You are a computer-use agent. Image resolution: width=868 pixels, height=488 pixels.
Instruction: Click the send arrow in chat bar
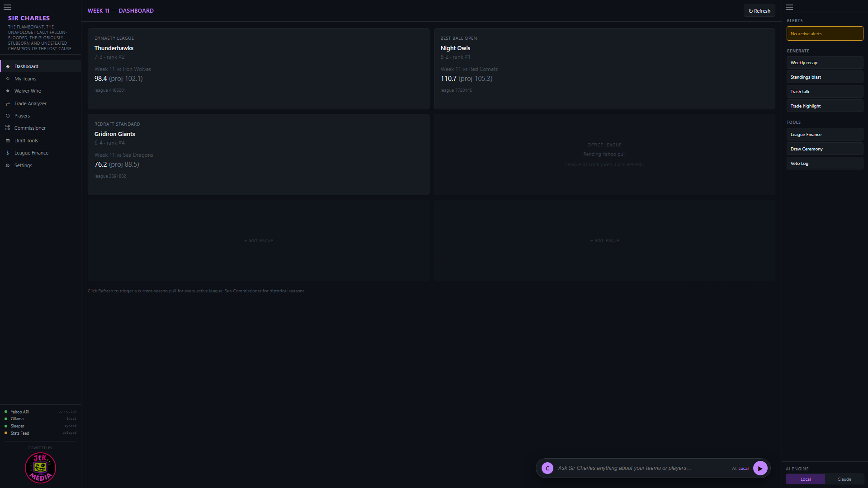coord(760,468)
